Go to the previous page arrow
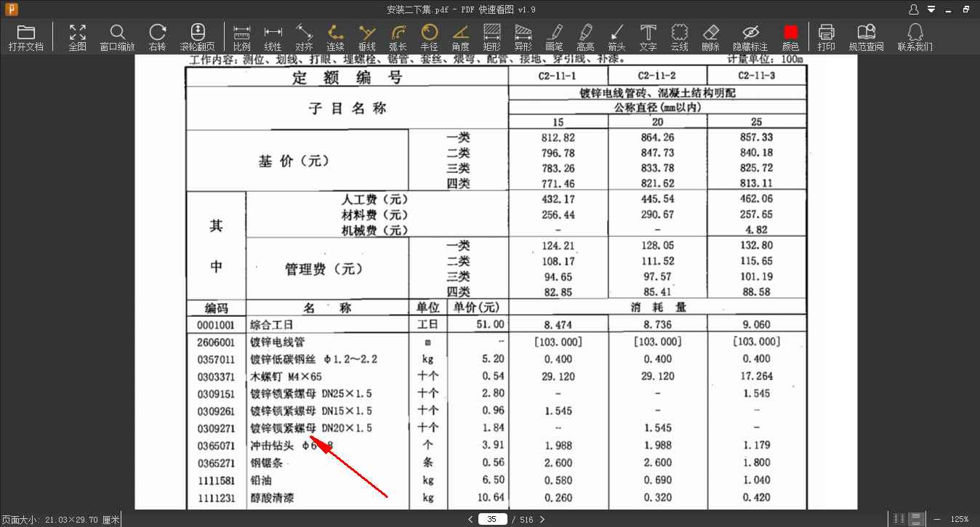 point(470,519)
